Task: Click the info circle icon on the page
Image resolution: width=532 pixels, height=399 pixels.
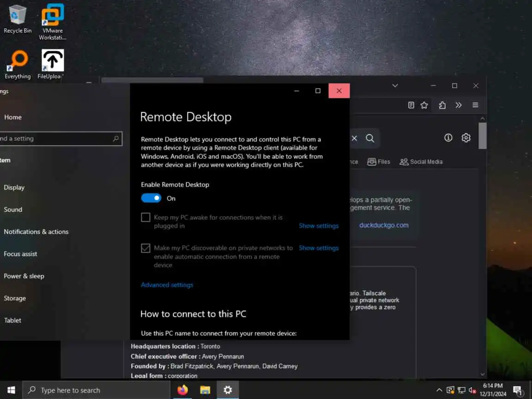Action: pos(448,138)
